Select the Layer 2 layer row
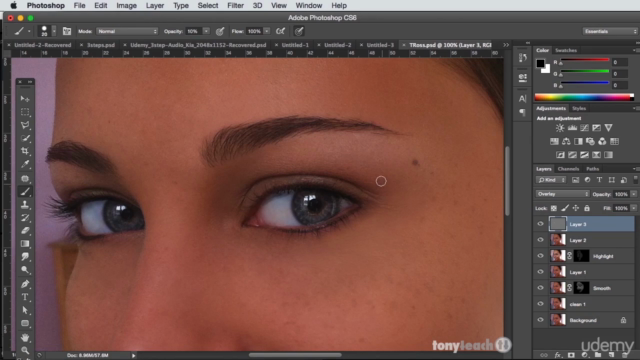 [x=584, y=240]
